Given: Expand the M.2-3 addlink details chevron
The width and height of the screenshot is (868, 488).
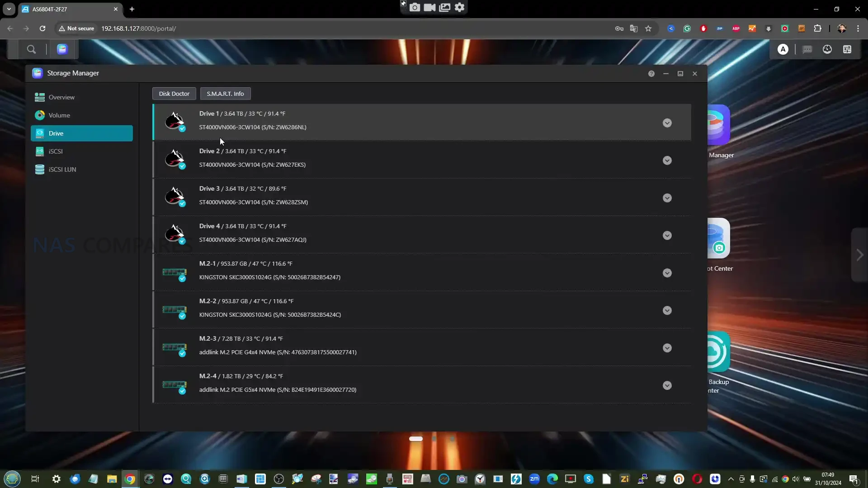Looking at the screenshot, I should coord(667,348).
